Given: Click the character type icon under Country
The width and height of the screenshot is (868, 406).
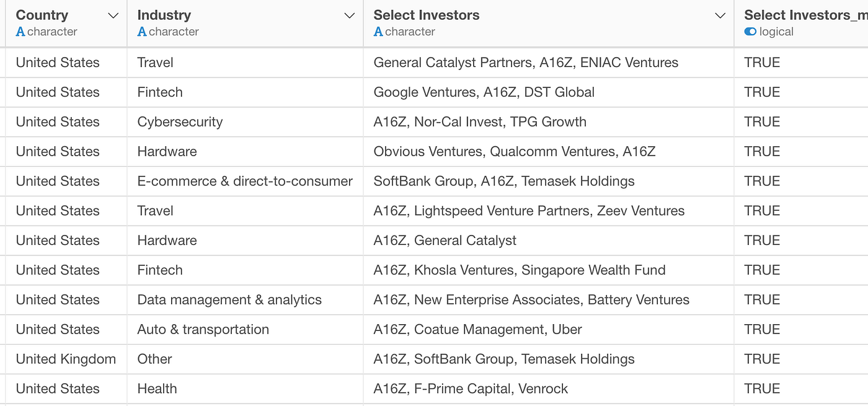Looking at the screenshot, I should click(20, 32).
